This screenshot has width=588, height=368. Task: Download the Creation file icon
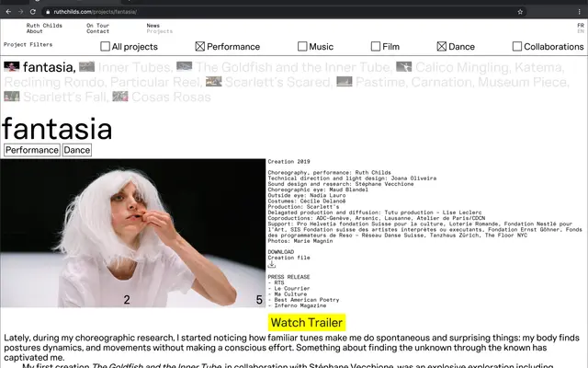coord(272,265)
